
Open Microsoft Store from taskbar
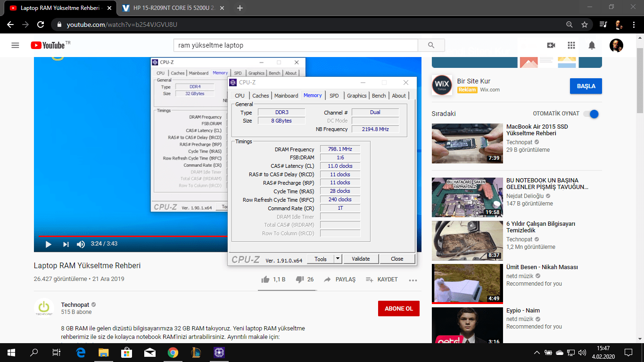pyautogui.click(x=127, y=353)
